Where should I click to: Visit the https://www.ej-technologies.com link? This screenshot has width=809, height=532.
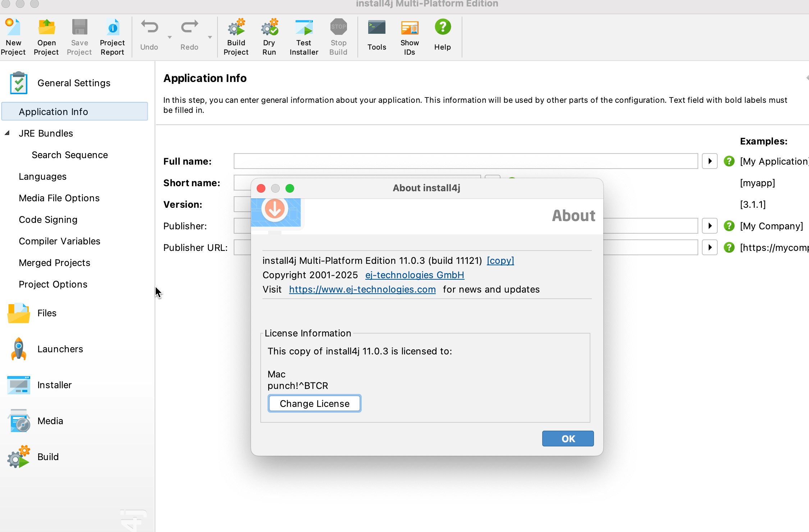coord(362,289)
